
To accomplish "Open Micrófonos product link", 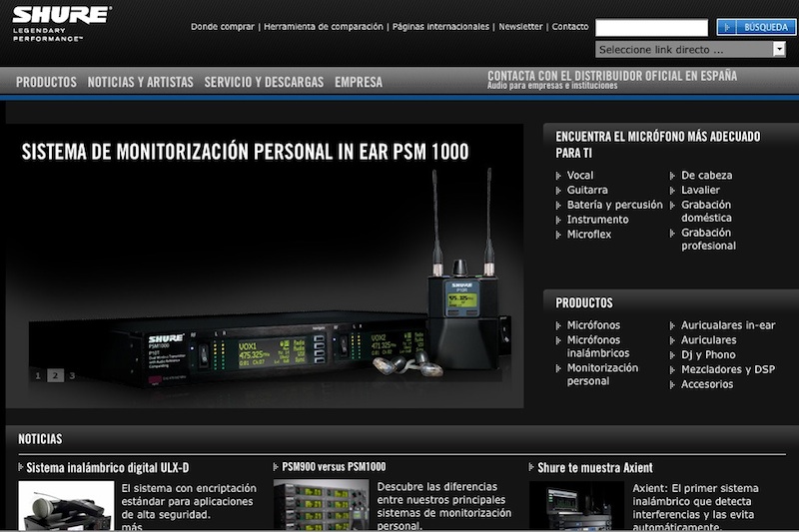I will click(x=593, y=324).
